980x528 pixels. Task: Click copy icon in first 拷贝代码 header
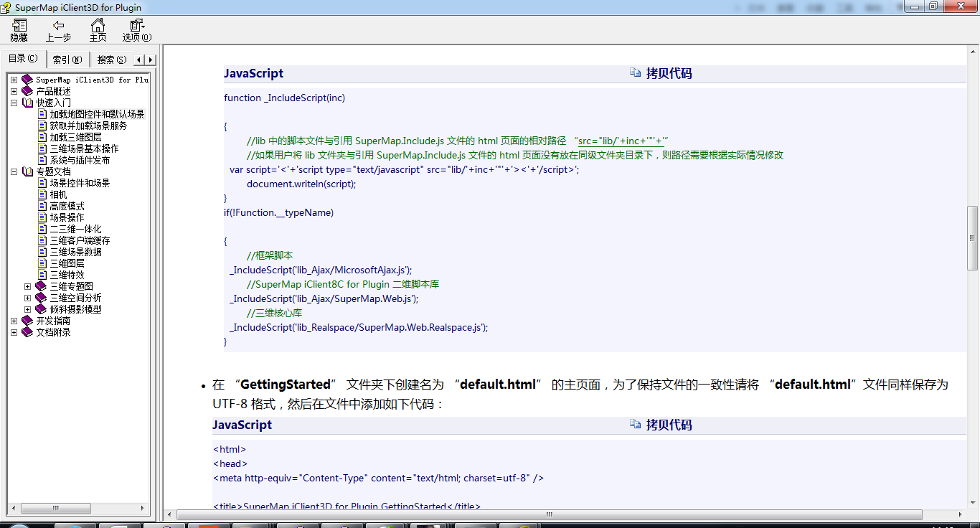pyautogui.click(x=635, y=72)
